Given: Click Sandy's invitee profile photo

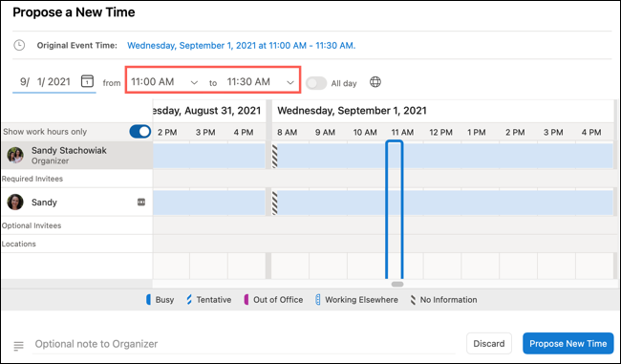Looking at the screenshot, I should [15, 202].
